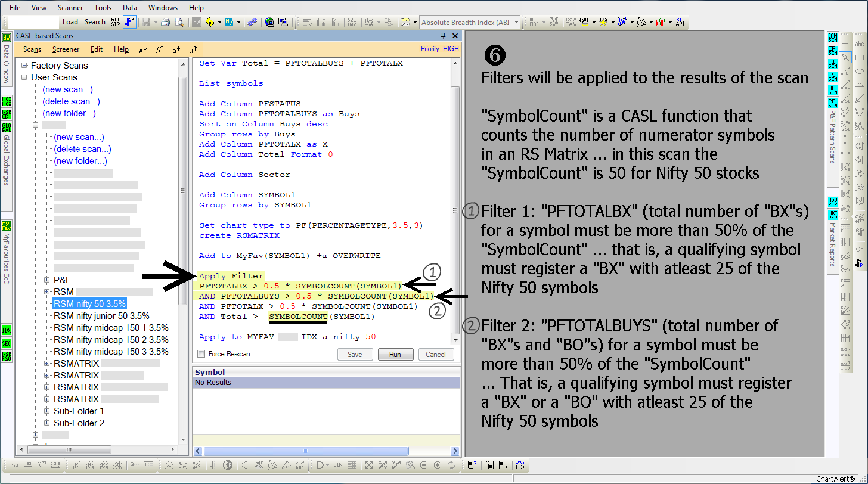868x484 pixels.
Task: Expand the Sub-Folder 1 node
Action: pyautogui.click(x=47, y=411)
